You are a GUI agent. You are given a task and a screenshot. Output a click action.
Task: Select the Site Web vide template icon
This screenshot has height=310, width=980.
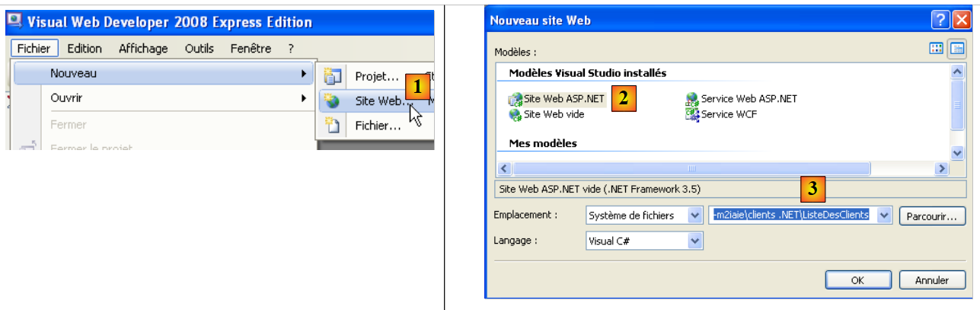pyautogui.click(x=516, y=114)
